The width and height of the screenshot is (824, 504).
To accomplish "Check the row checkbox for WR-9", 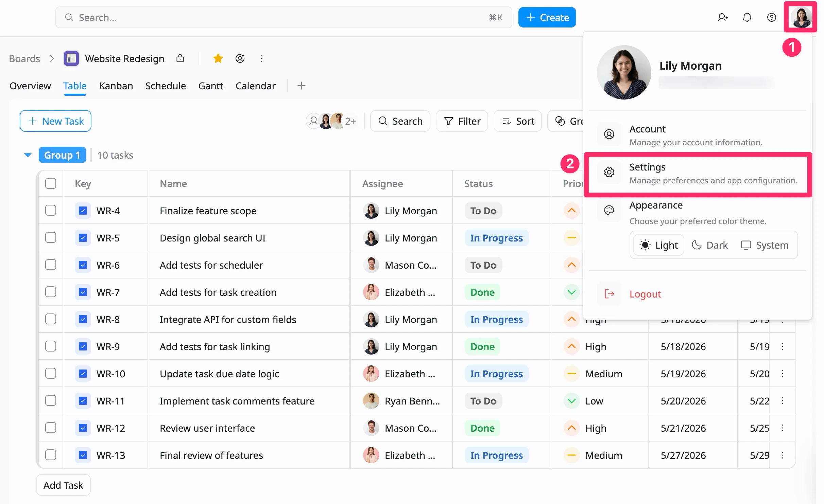I will (x=51, y=346).
